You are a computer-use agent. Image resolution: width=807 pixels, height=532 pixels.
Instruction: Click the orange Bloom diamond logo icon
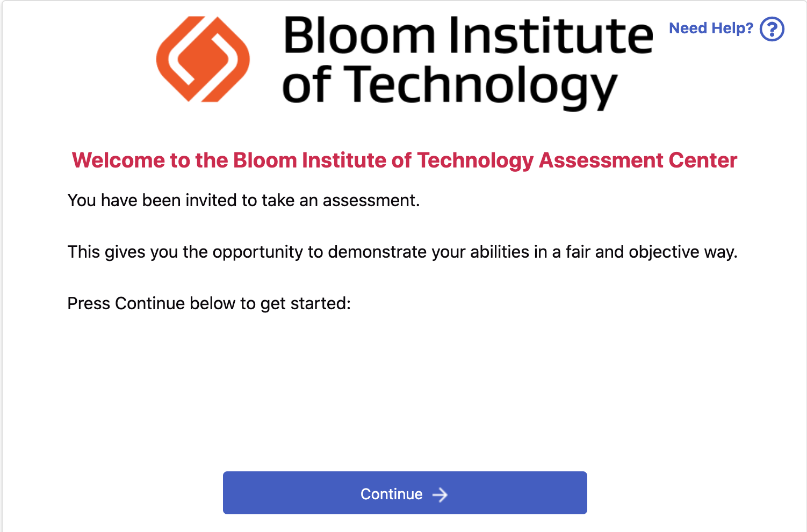[203, 59]
